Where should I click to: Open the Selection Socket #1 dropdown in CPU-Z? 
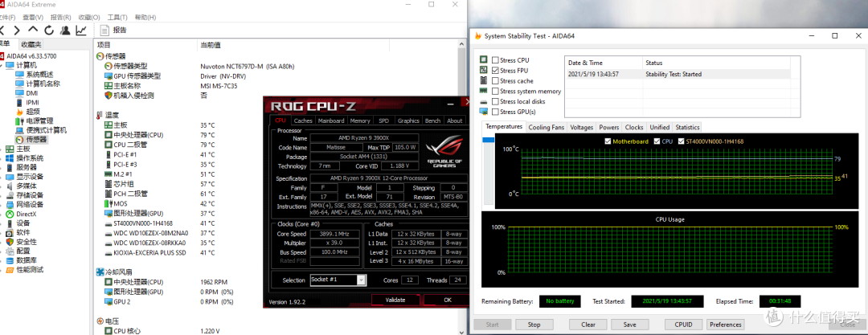(x=338, y=280)
